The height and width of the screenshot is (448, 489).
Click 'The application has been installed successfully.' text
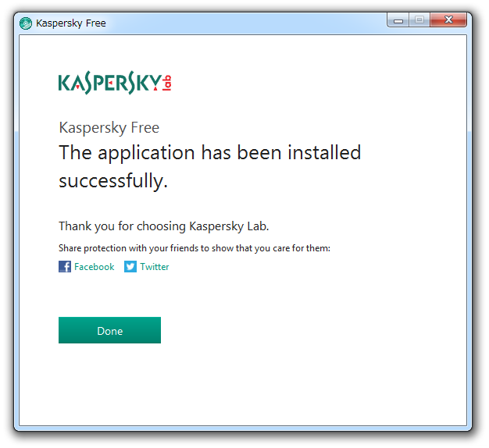click(210, 166)
